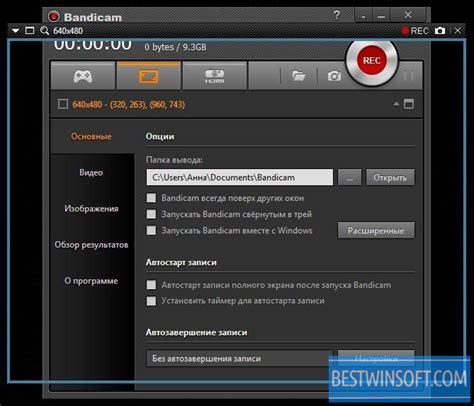Open the Расширенные options button
474x406 pixels.
(x=376, y=230)
